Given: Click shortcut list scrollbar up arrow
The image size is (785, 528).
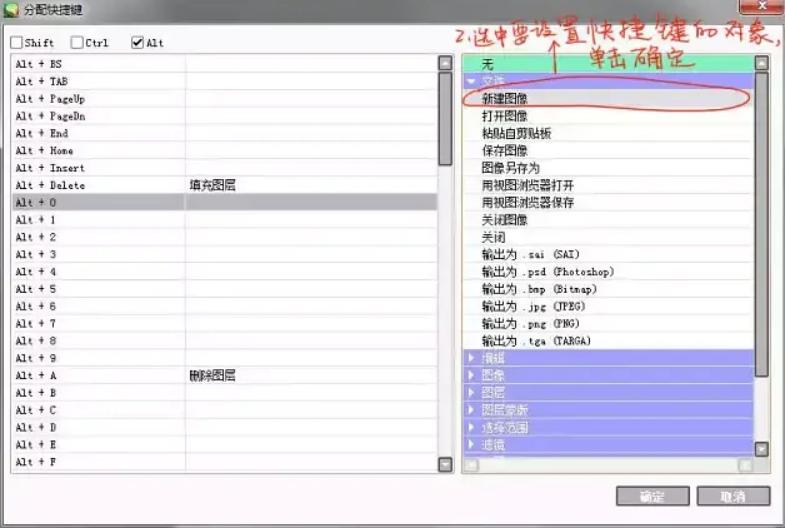Looking at the screenshot, I should click(445, 63).
